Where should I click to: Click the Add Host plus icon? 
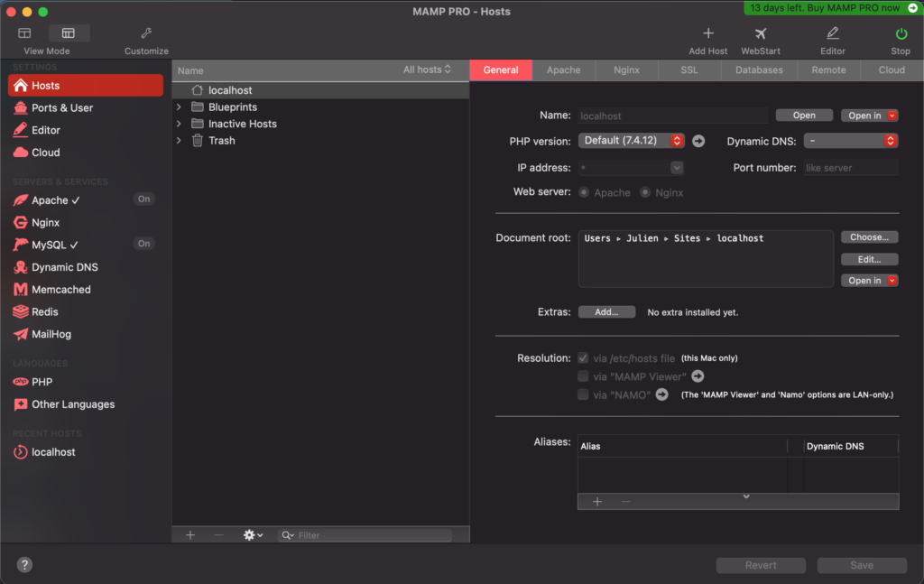pyautogui.click(x=707, y=33)
